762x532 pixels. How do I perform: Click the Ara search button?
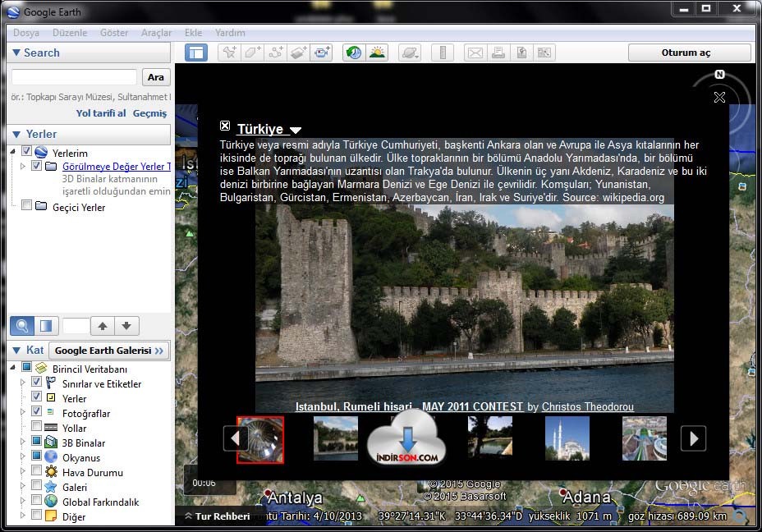[155, 77]
